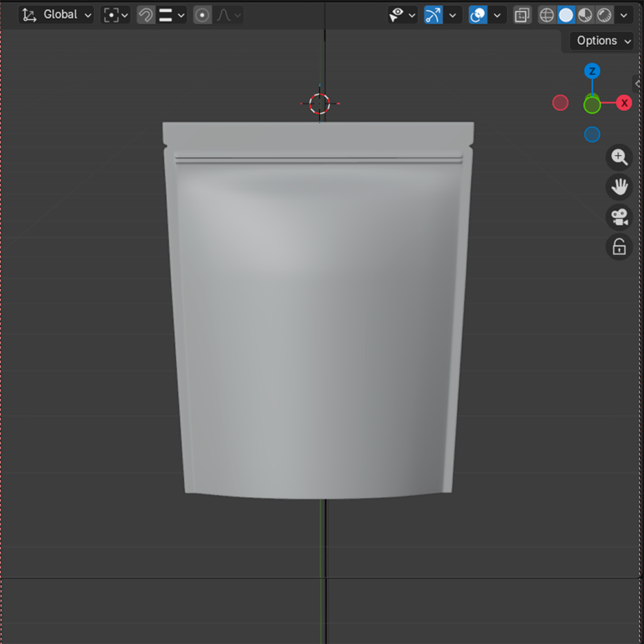
Task: Click the negative X axis gizmo circle
Action: tap(560, 102)
